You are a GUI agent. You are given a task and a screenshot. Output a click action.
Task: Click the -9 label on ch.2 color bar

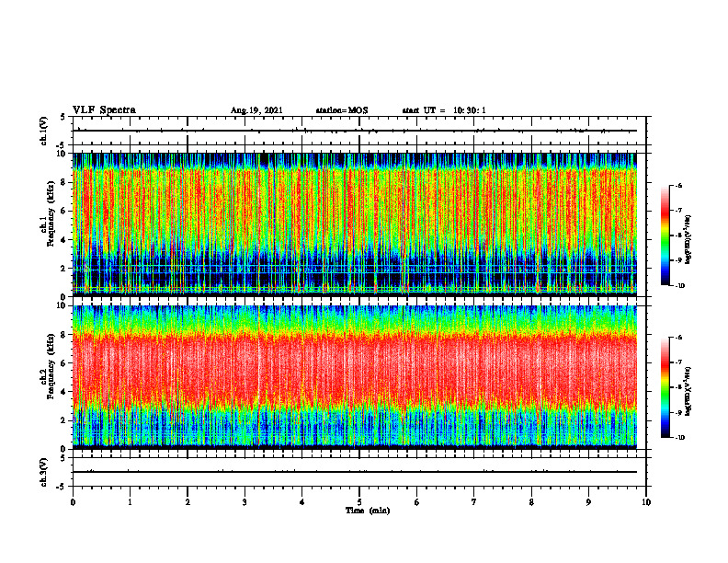679,412
